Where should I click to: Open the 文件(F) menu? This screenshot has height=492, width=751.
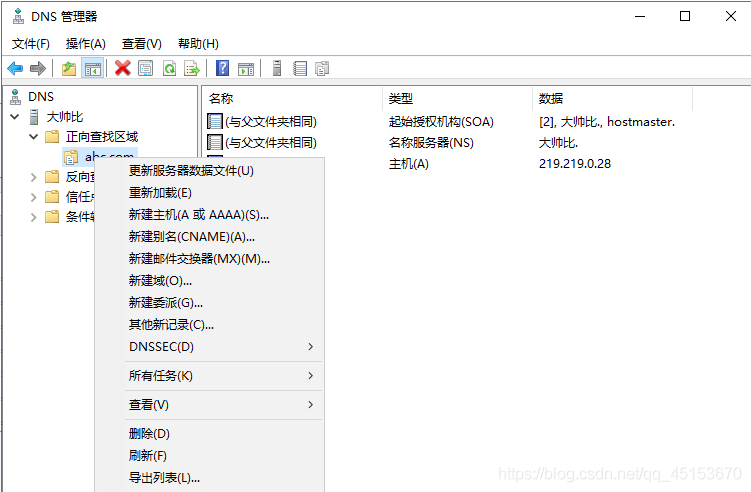pyautogui.click(x=31, y=44)
